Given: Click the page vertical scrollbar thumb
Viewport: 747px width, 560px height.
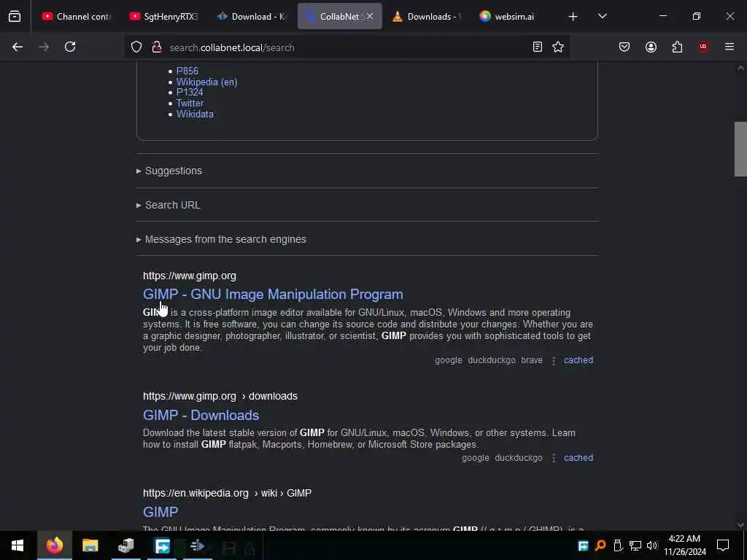Looking at the screenshot, I should click(x=740, y=149).
